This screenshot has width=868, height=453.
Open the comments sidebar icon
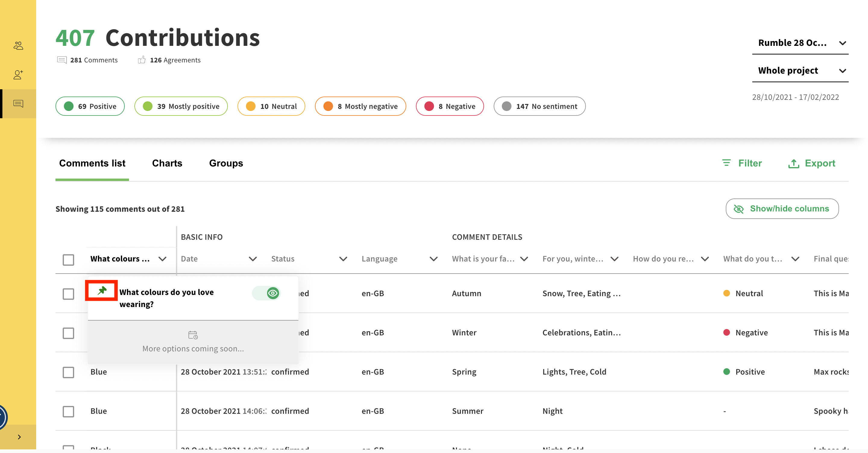coord(18,103)
